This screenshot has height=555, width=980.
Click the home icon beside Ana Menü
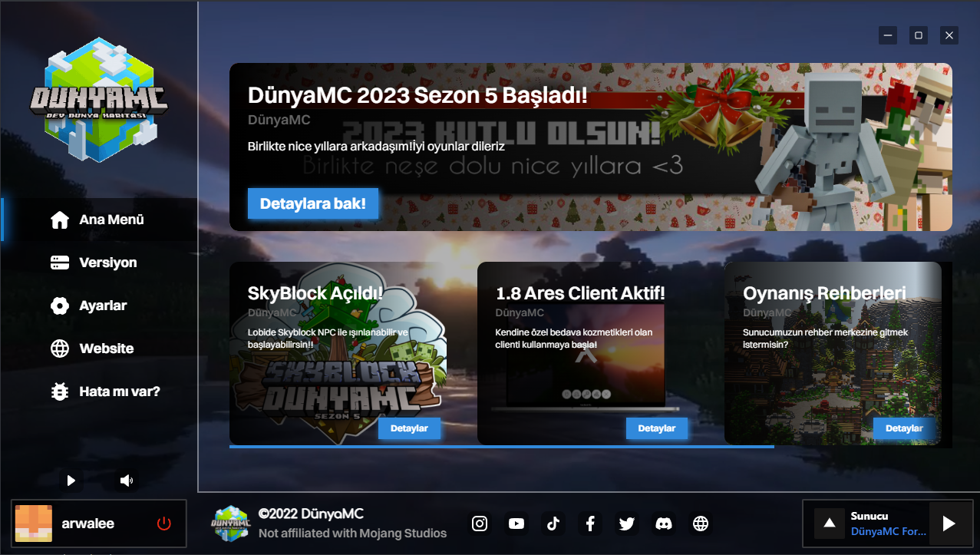coord(60,220)
